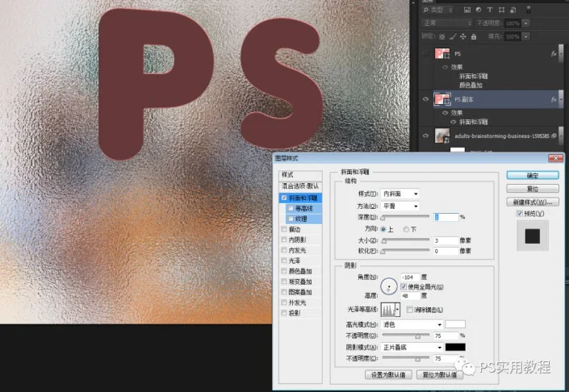
Task: Toggle adjustment layer filter icon
Action: point(479,10)
